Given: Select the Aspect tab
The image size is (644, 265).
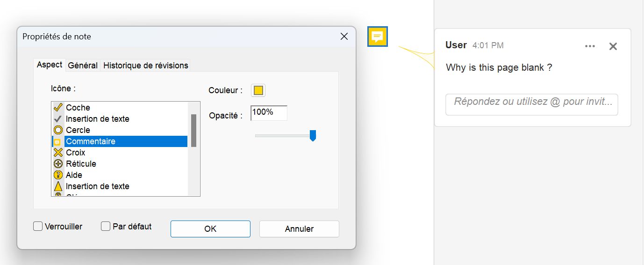Looking at the screenshot, I should tap(50, 65).
